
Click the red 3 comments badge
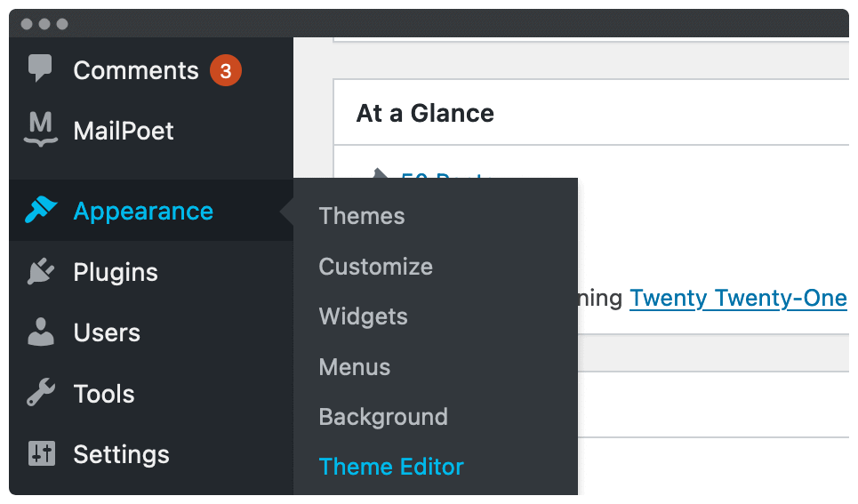226,70
